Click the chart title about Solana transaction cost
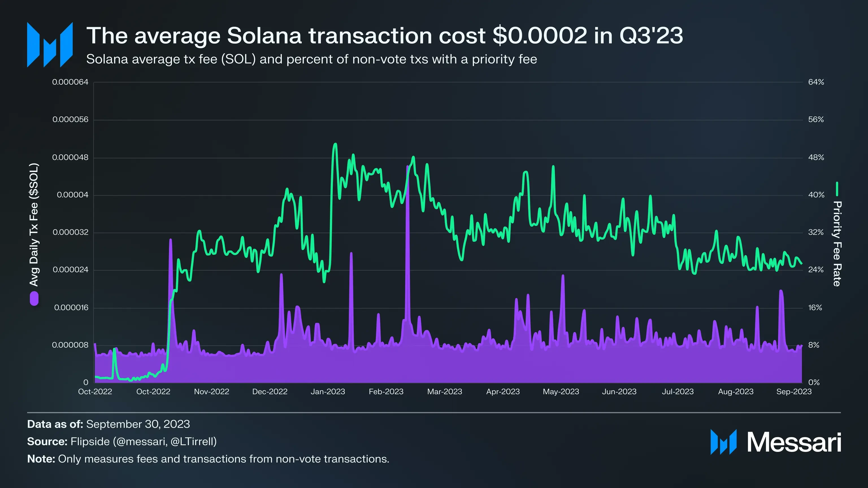The width and height of the screenshot is (868, 488). pos(385,35)
